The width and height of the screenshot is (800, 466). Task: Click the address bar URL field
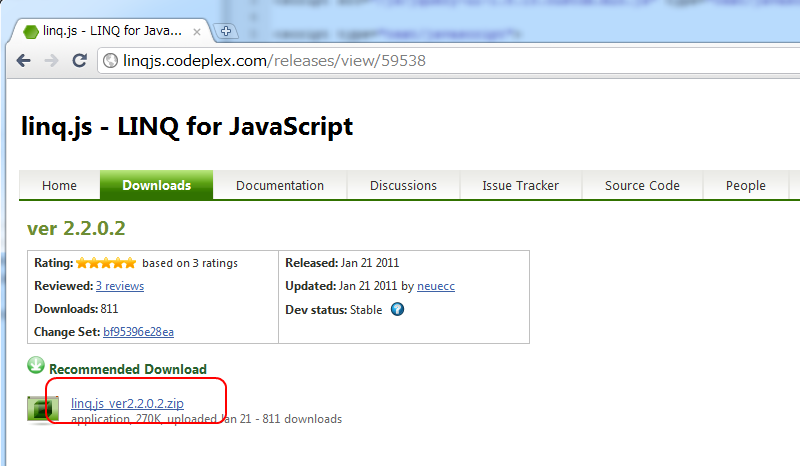click(449, 61)
